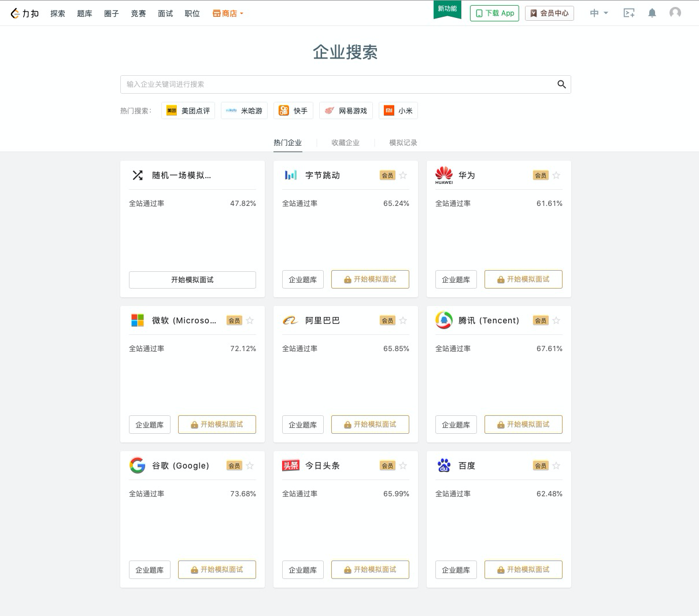Star the 谷歌 (Google) company card
The image size is (699, 616).
tap(250, 465)
